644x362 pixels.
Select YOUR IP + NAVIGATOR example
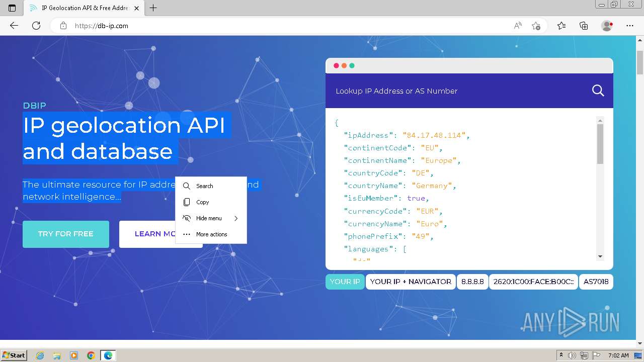(411, 282)
